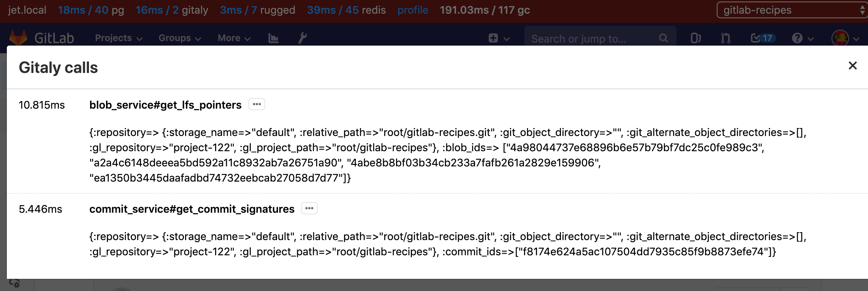
Task: Open the user avatar menu
Action: pos(845,38)
